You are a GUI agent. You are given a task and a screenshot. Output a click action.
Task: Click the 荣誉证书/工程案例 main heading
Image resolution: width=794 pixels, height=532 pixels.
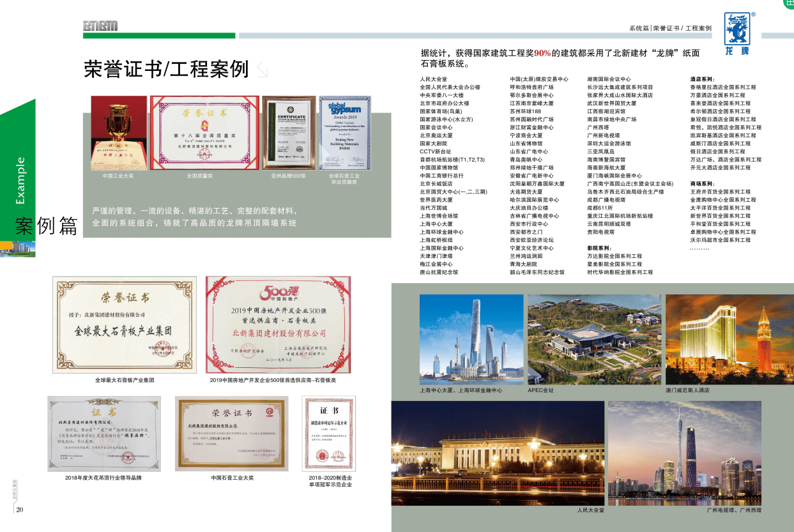click(167, 69)
